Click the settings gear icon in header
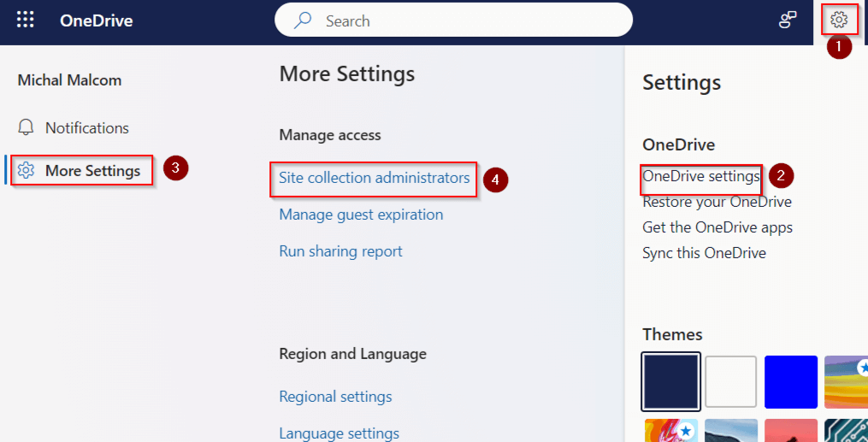 (x=839, y=20)
